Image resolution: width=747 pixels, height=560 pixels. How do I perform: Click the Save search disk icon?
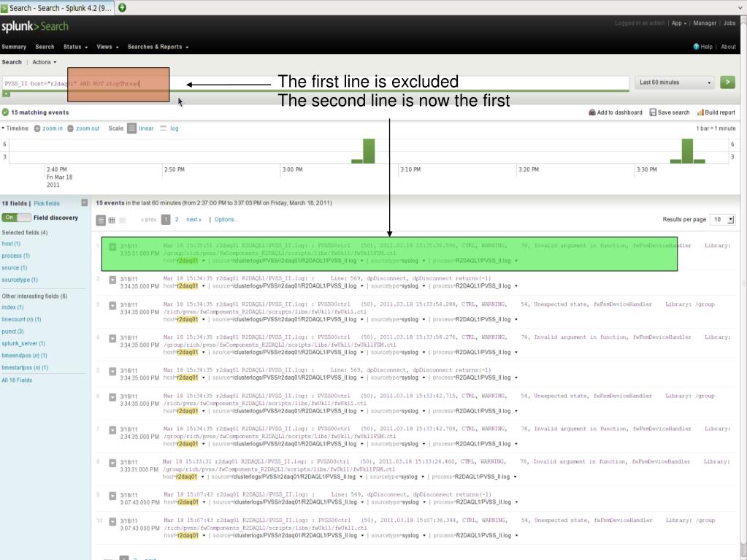point(653,113)
